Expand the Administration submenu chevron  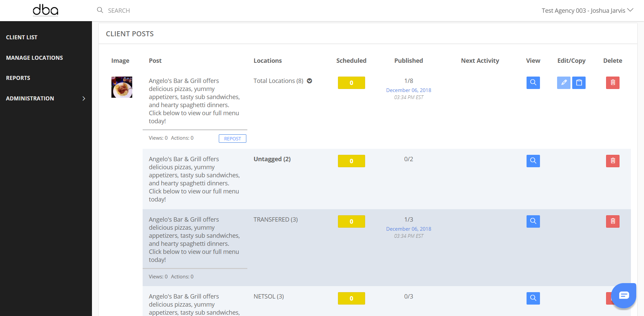(84, 98)
